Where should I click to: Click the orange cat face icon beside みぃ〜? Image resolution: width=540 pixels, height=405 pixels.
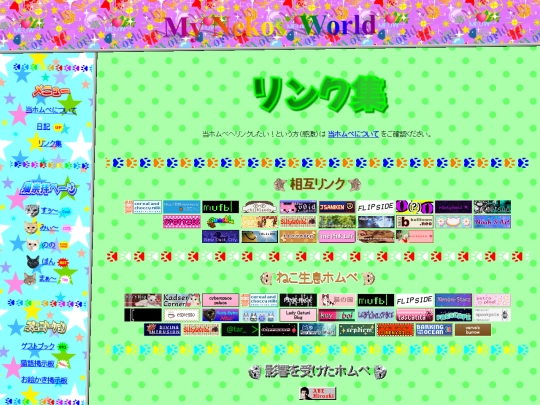pyautogui.click(x=31, y=228)
